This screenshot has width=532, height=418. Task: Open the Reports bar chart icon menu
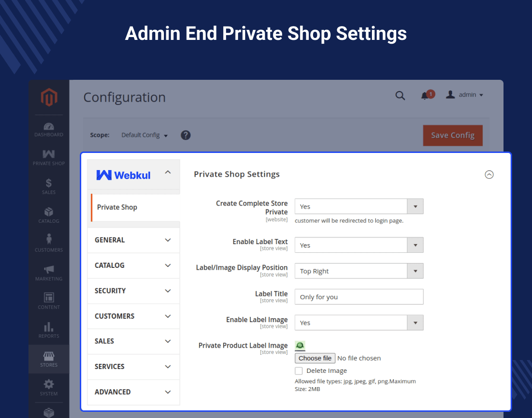(48, 330)
